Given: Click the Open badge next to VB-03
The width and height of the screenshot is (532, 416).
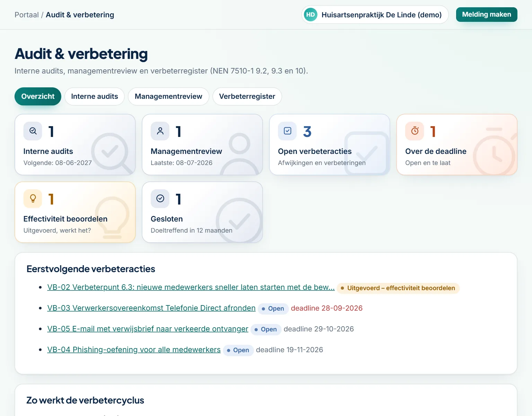Looking at the screenshot, I should coord(273,309).
